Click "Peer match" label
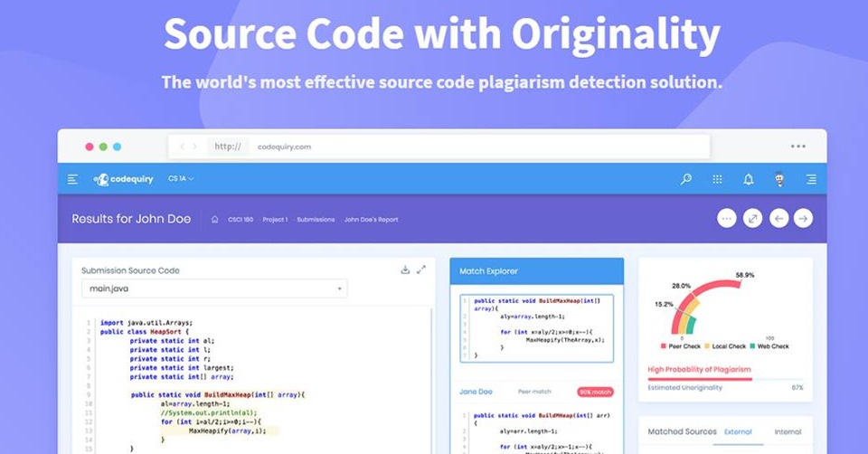868x454 pixels. click(x=534, y=392)
